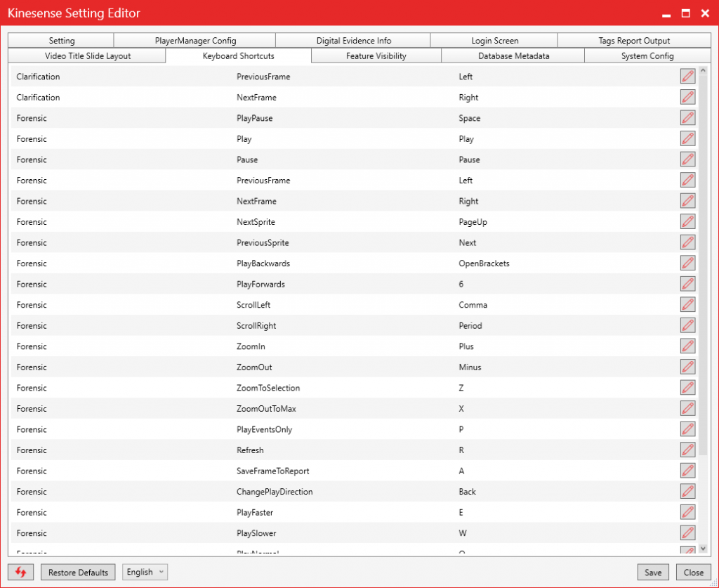The width and height of the screenshot is (719, 588).
Task: Edit the PlayForwards key binding
Action: (x=687, y=283)
